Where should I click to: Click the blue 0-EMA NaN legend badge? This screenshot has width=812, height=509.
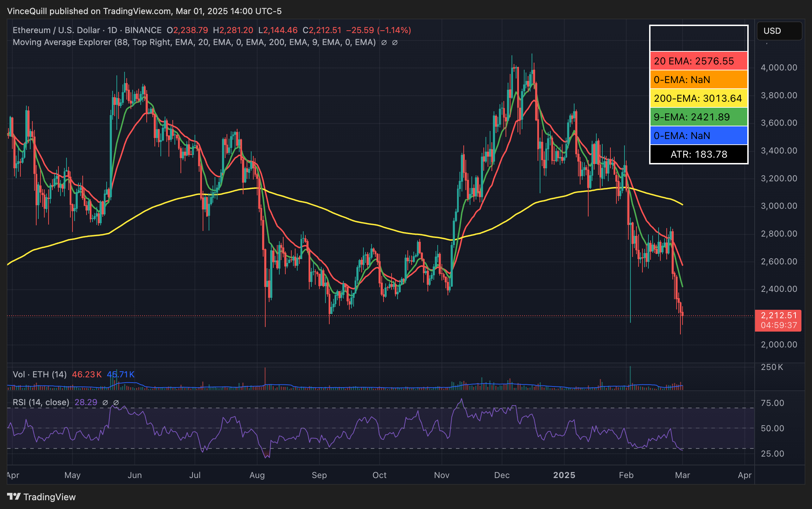point(698,136)
